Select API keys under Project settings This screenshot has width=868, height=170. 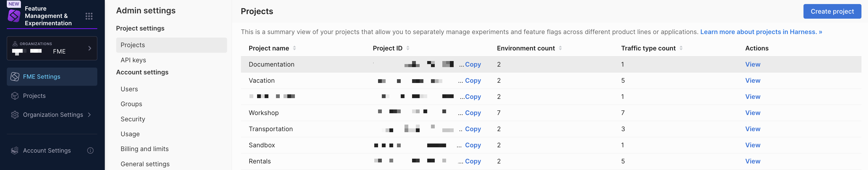click(133, 60)
